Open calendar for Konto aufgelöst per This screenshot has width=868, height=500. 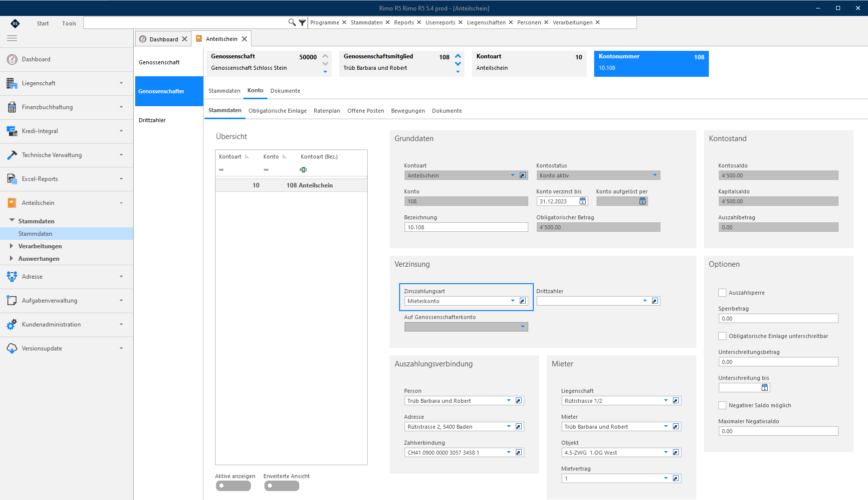[643, 201]
